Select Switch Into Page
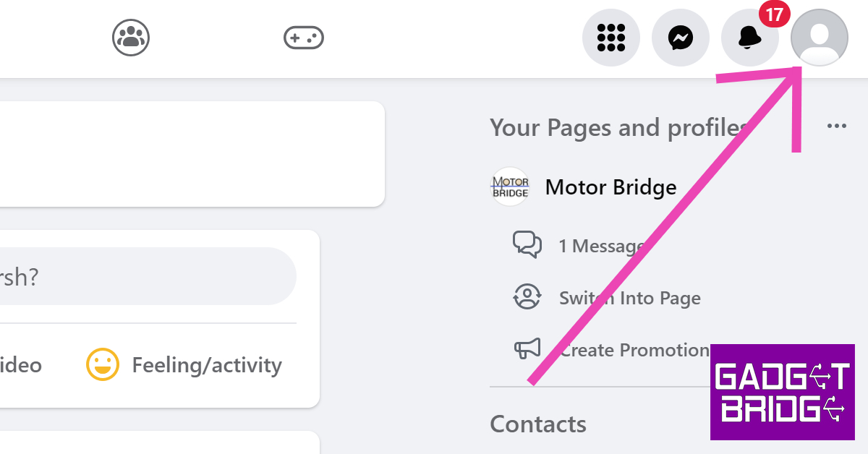The width and height of the screenshot is (868, 454). 629,298
